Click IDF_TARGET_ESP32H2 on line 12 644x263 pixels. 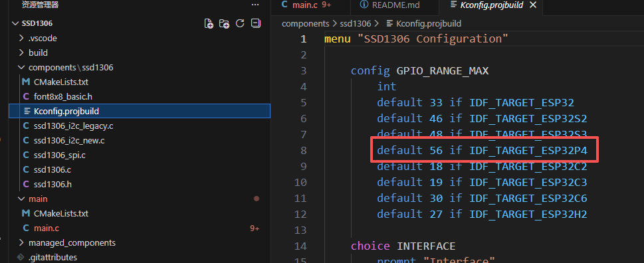click(x=528, y=215)
